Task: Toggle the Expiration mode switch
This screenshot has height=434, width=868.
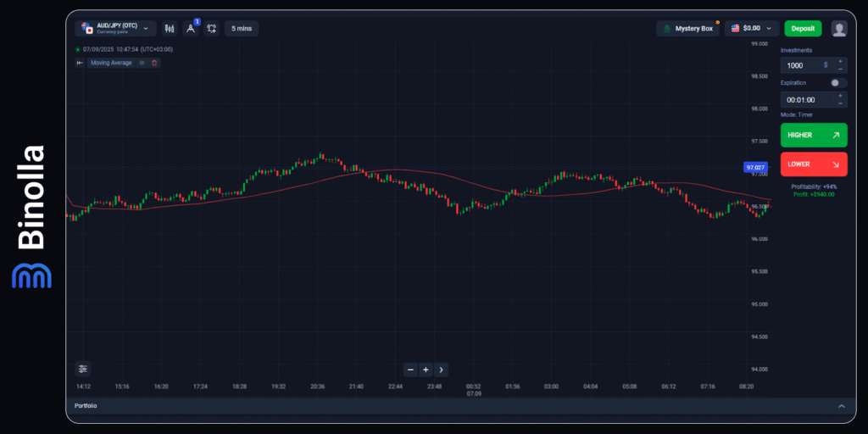Action: [x=838, y=83]
